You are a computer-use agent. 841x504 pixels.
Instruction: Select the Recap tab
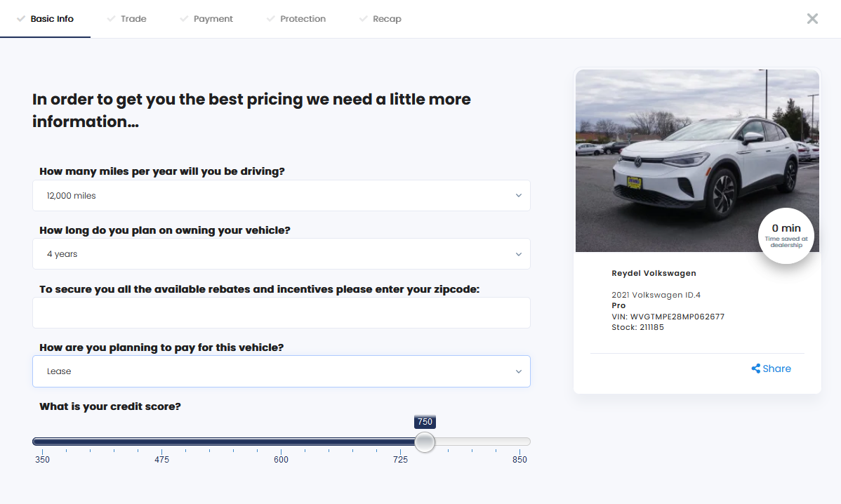click(x=387, y=19)
